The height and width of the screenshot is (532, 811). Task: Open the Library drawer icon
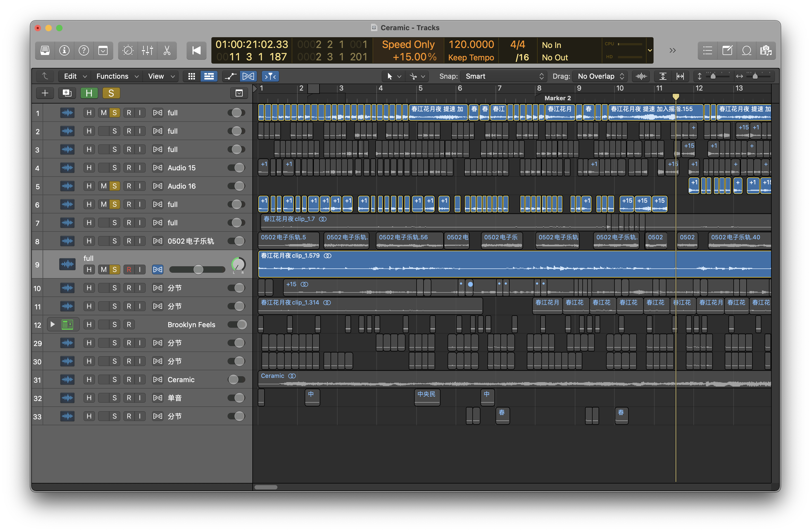[45, 51]
